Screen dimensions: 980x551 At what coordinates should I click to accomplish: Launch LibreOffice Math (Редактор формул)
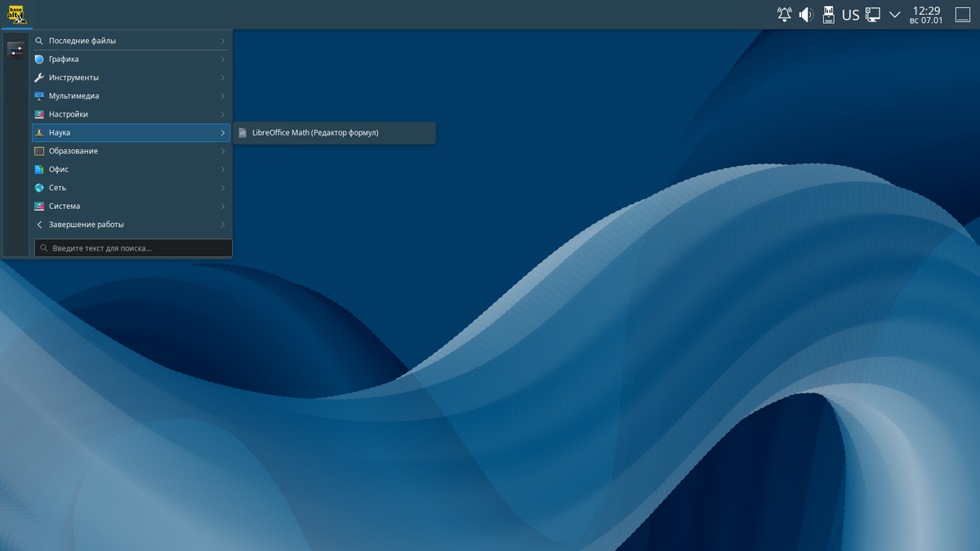click(x=334, y=132)
